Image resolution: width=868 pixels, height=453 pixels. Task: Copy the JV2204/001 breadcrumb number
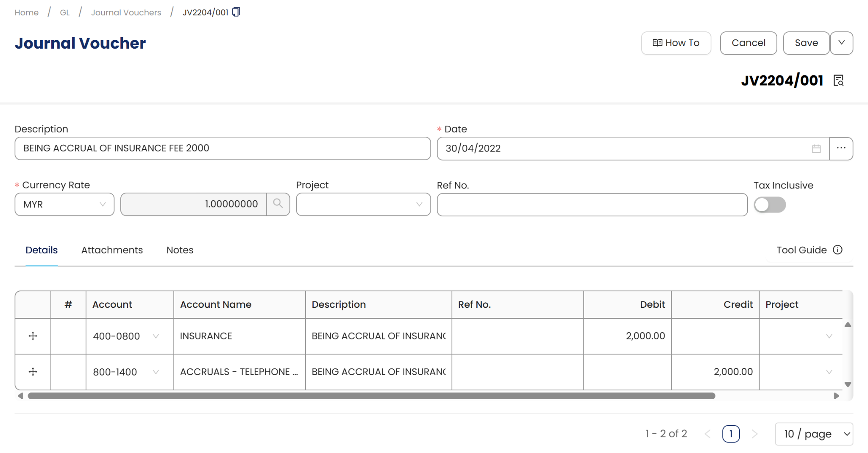(x=236, y=12)
